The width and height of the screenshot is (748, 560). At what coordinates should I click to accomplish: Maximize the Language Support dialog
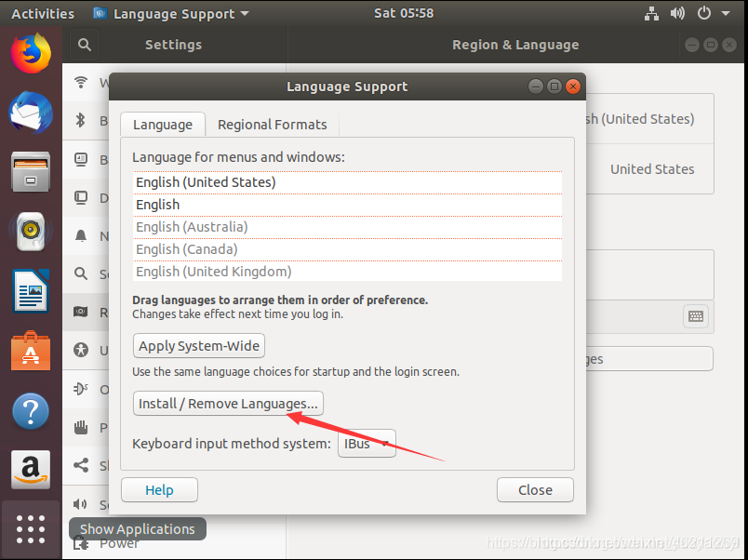coord(554,87)
